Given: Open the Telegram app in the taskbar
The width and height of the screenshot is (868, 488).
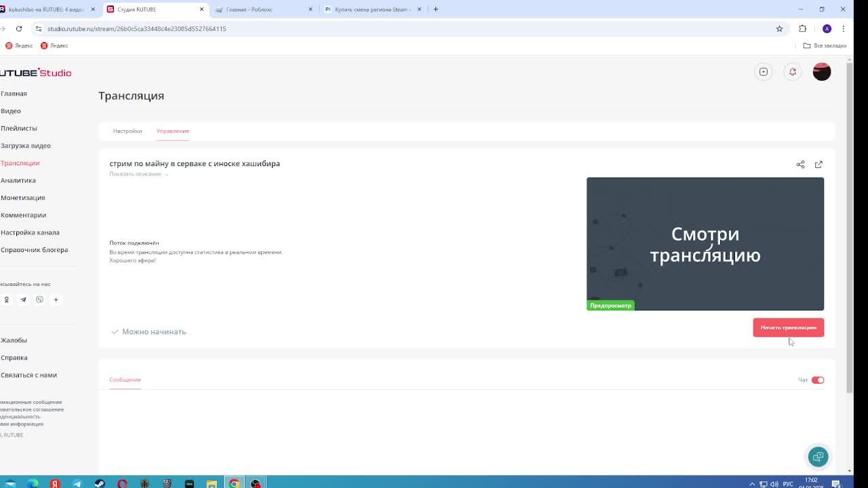Looking at the screenshot, I should click(x=77, y=483).
